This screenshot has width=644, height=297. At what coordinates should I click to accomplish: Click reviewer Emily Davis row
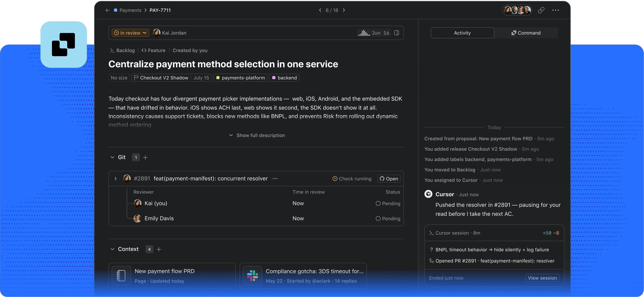coord(267,218)
